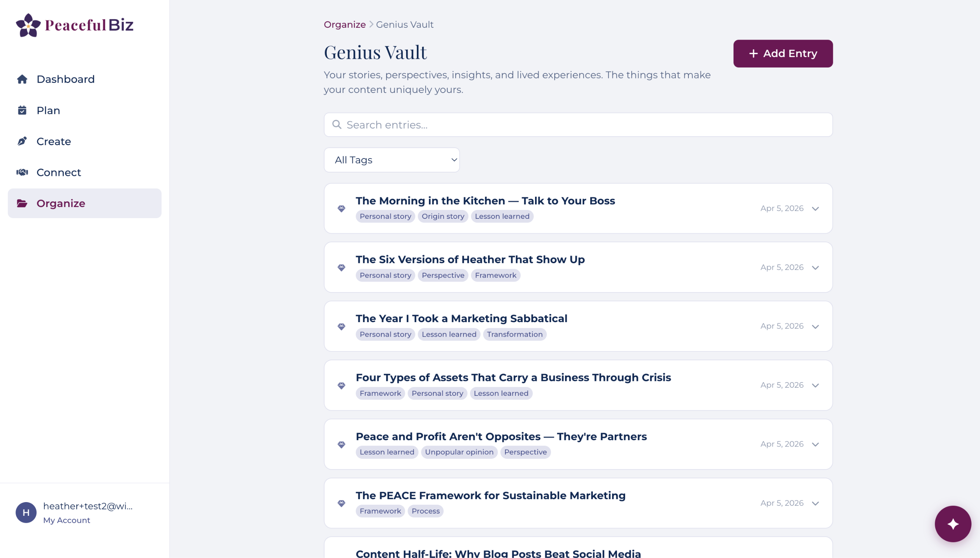Open the sparkle AI assistant button
This screenshot has width=980, height=558.
pyautogui.click(x=952, y=524)
